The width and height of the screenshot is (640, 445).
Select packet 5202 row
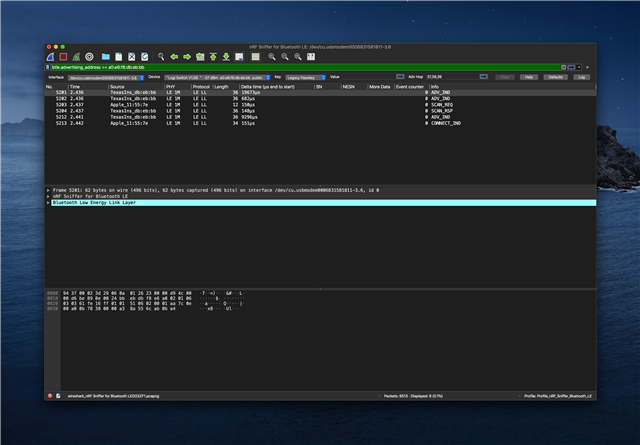point(320,99)
